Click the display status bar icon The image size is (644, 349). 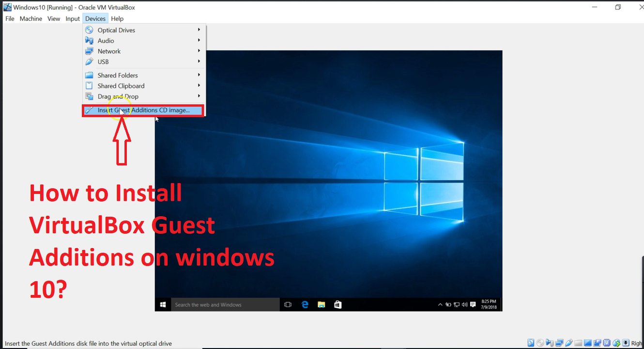(x=588, y=343)
